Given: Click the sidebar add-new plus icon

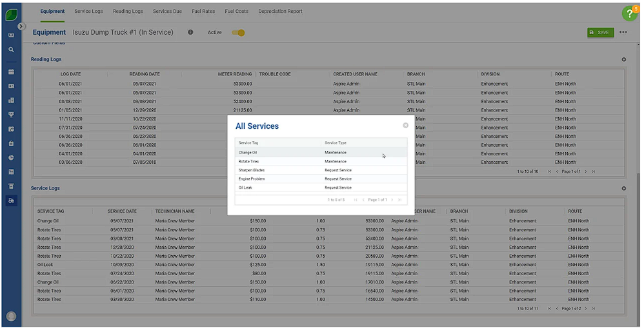Looking at the screenshot, I should 11,35.
